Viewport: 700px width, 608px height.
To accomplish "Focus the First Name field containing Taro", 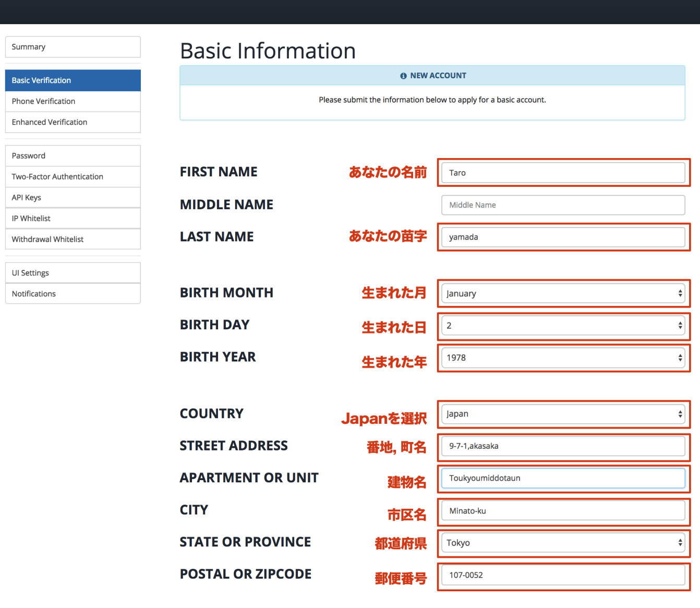I will tap(563, 173).
